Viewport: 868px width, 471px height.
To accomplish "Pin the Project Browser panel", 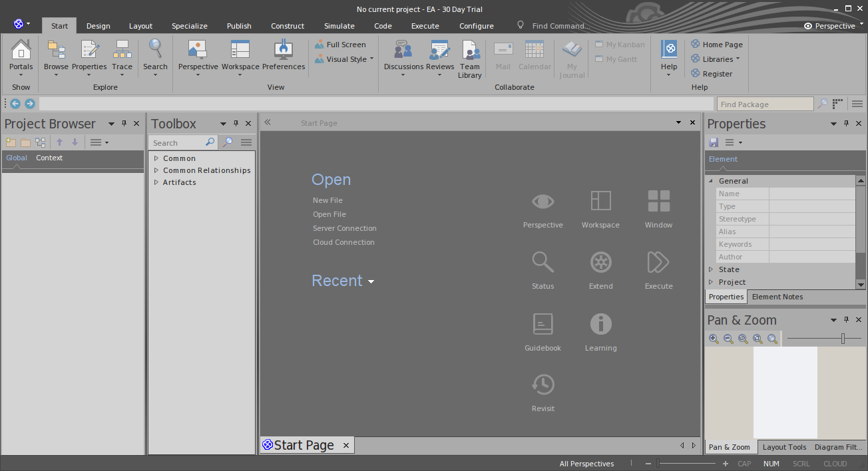I will tap(124, 124).
